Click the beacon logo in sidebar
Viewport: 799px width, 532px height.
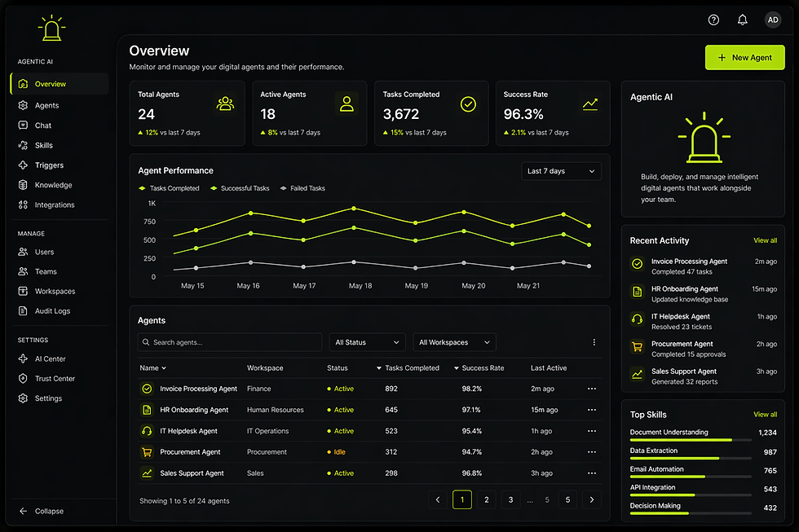point(51,28)
